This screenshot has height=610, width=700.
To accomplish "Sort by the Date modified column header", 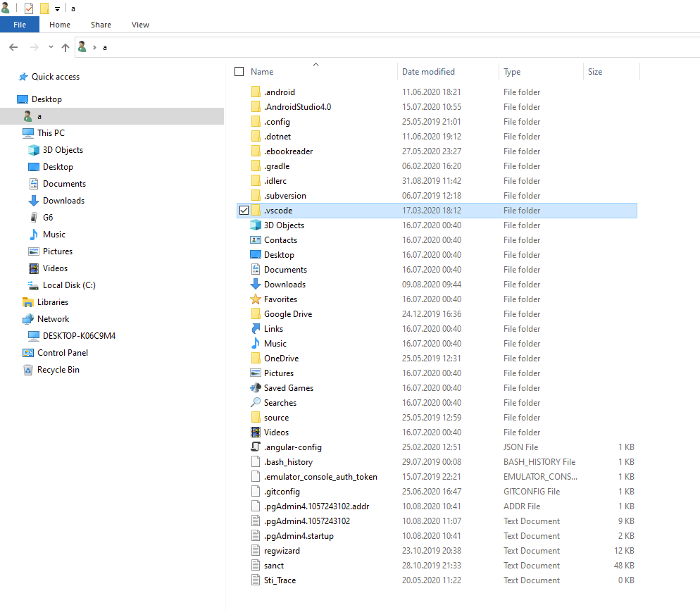I will 428,71.
